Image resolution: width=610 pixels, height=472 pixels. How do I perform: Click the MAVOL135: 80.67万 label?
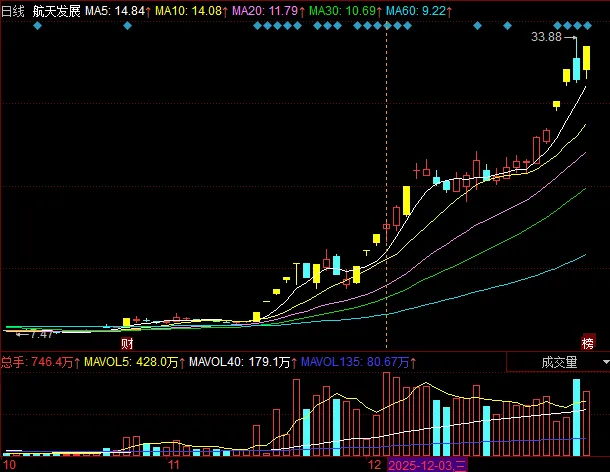359,362
